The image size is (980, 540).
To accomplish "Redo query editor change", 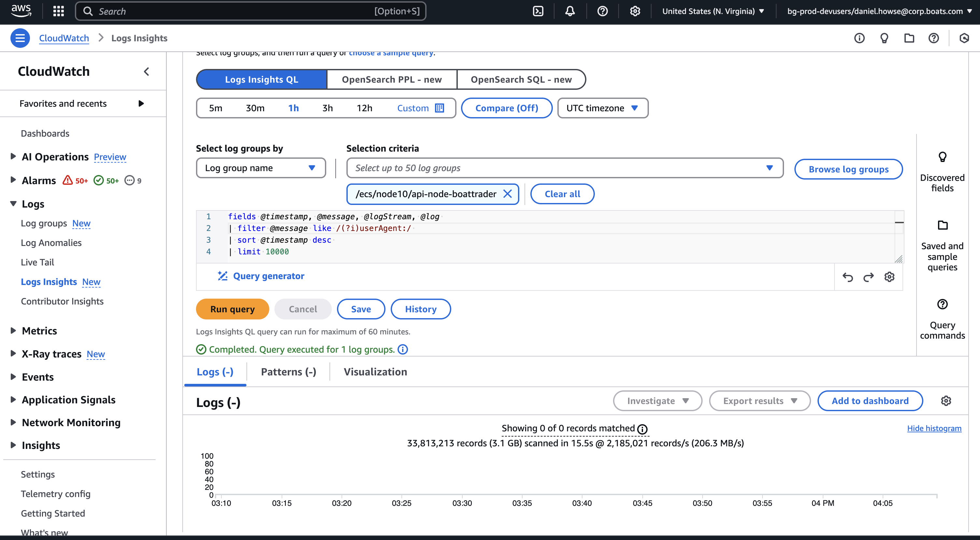I will click(x=868, y=277).
